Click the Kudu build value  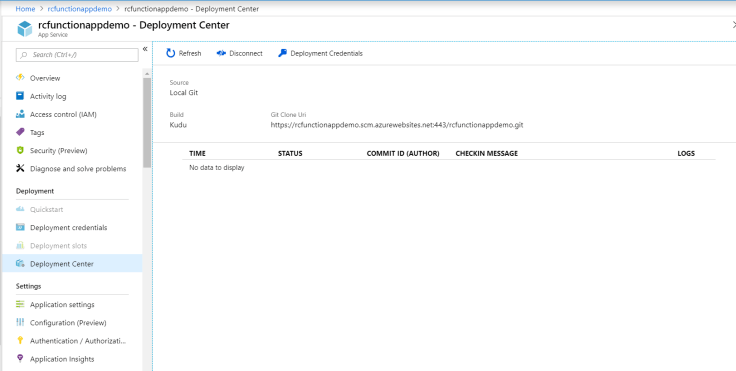point(178,125)
